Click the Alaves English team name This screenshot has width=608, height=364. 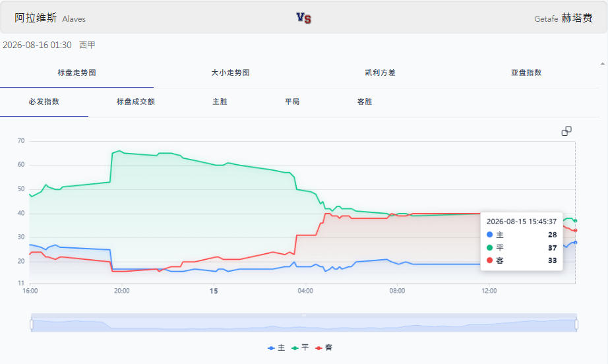(x=74, y=19)
